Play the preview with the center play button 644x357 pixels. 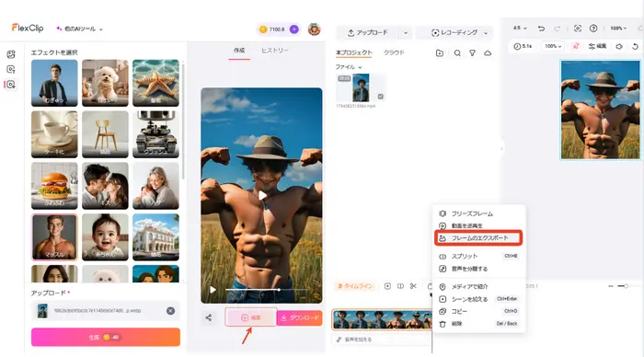(x=262, y=196)
